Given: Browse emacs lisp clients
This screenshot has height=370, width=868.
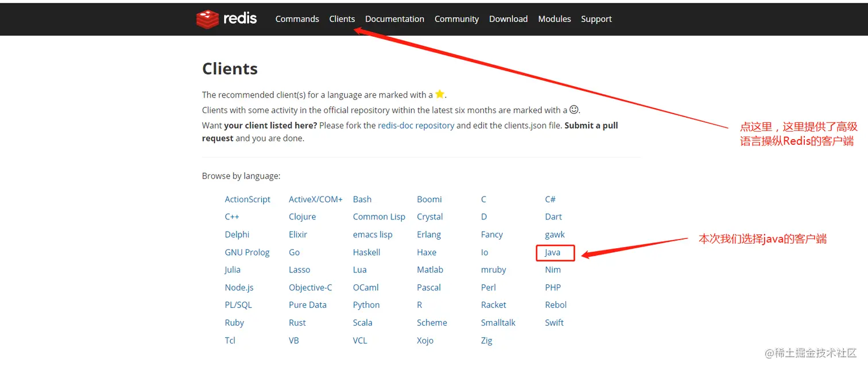Looking at the screenshot, I should coord(373,234).
